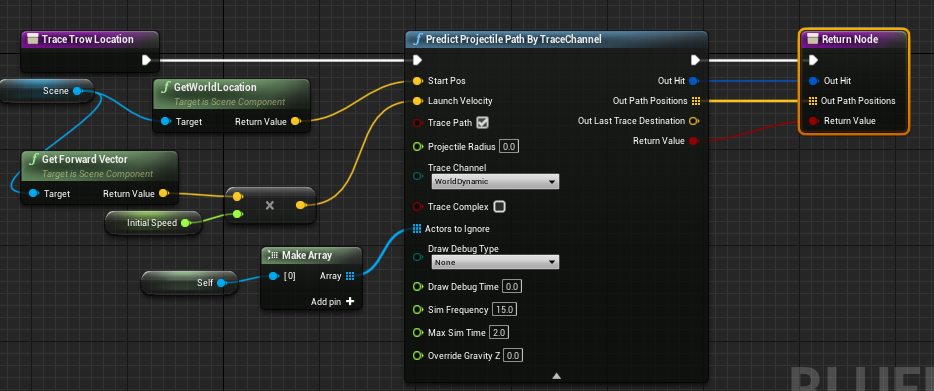Image resolution: width=934 pixels, height=391 pixels.
Task: Click the multiply node float input pin
Action: pos(237,214)
